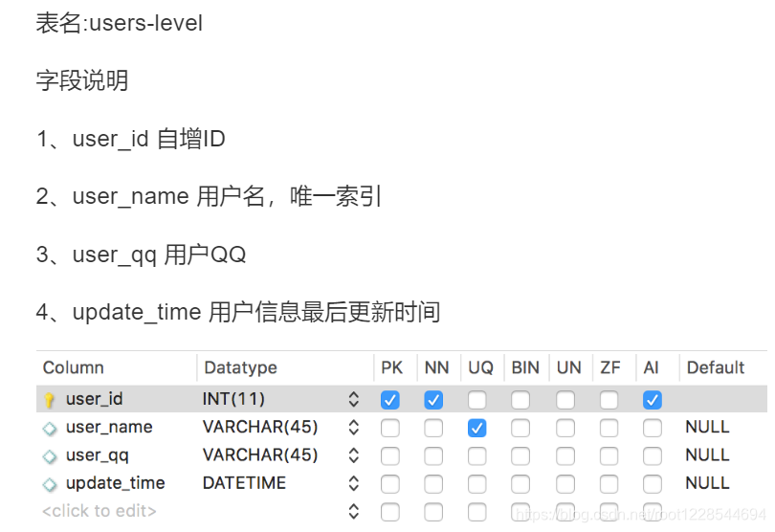Click the PK column header
The height and width of the screenshot is (532, 775).
click(392, 367)
